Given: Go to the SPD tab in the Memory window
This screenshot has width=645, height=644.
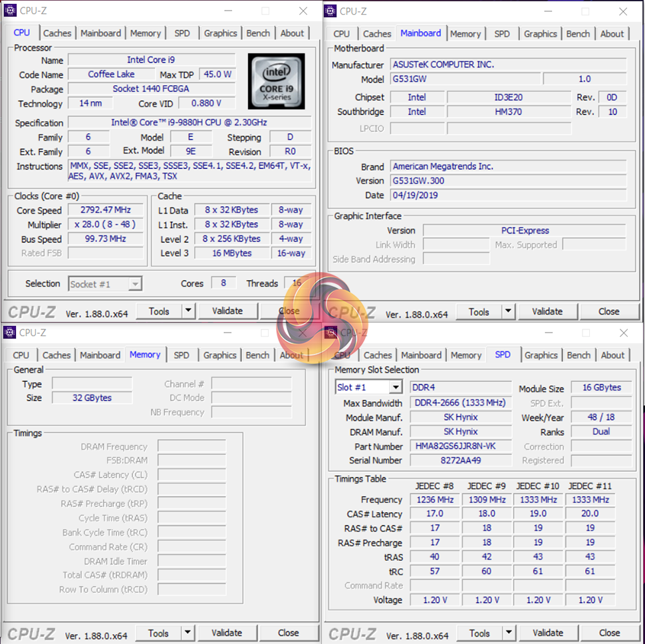Looking at the screenshot, I should (x=182, y=355).
